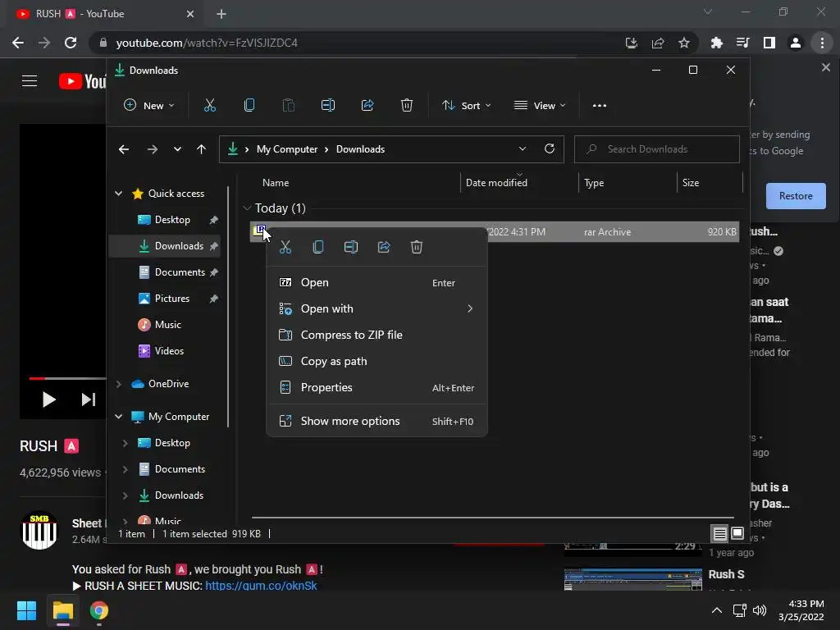The height and width of the screenshot is (630, 840).
Task: Copy the file using context menu icon
Action: click(x=318, y=247)
